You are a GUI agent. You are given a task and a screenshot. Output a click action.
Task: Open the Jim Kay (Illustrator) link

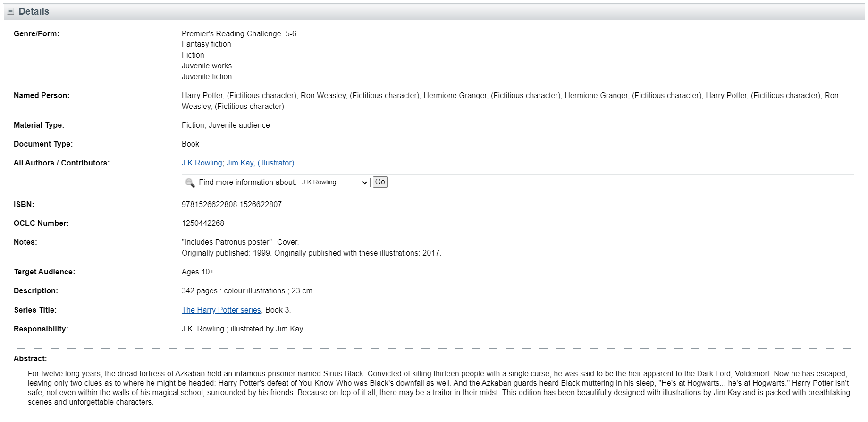coord(260,163)
